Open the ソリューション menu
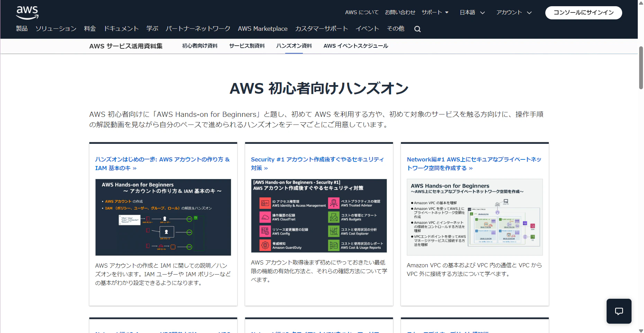 tap(56, 29)
